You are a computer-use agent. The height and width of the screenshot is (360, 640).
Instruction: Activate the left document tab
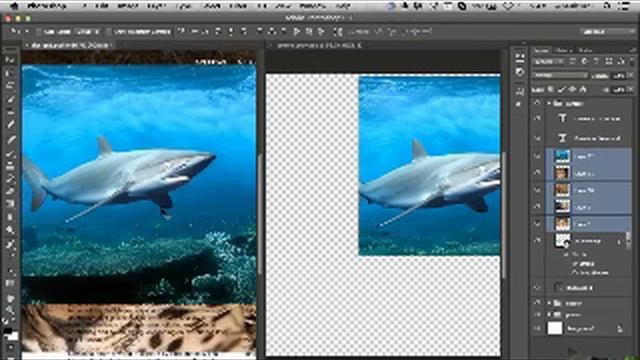[x=69, y=46]
